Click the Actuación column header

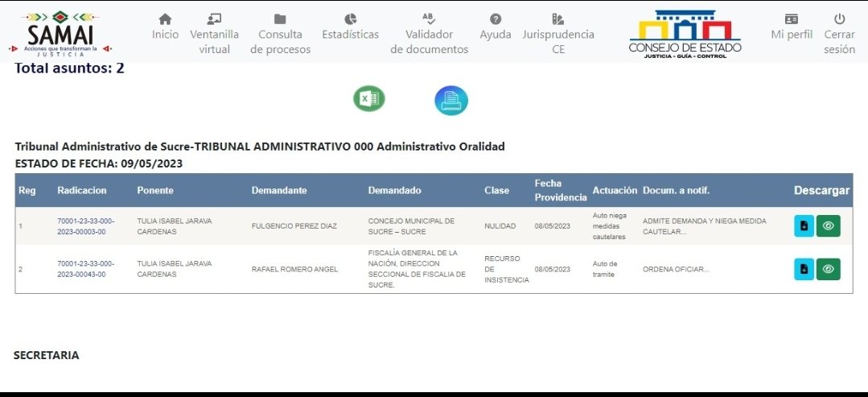[615, 190]
